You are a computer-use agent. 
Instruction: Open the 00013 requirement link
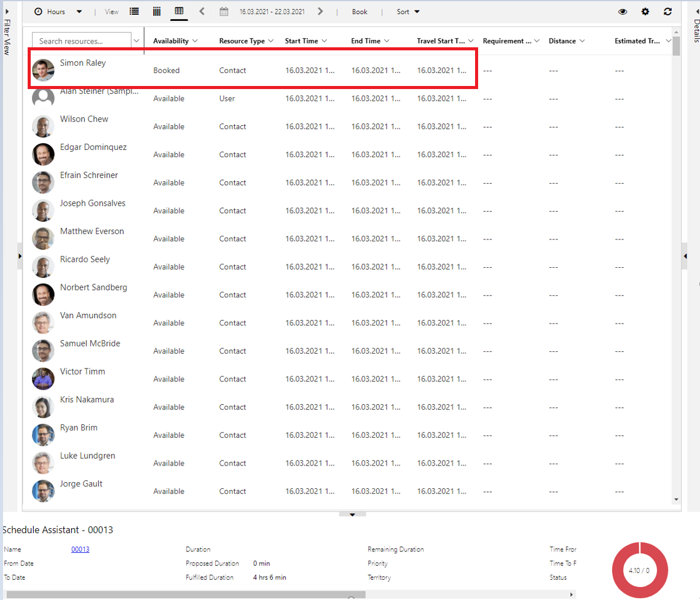click(81, 549)
